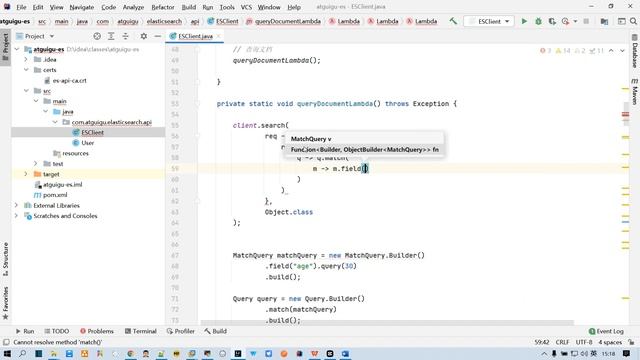Open the Structure tool window
Viewport: 640px width, 360px height.
(5, 259)
